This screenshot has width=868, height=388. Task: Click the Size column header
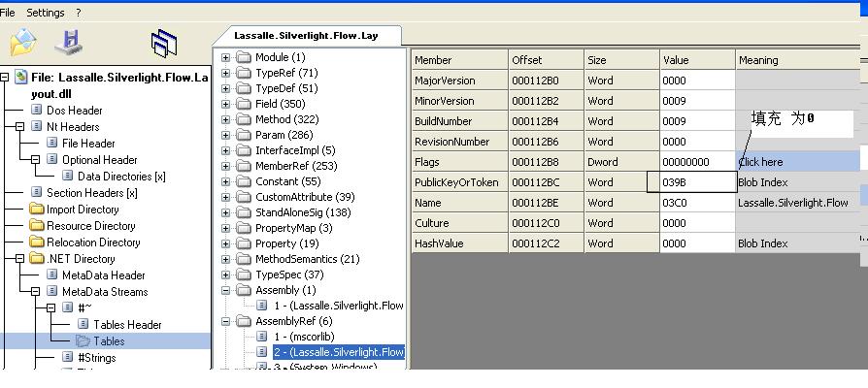[621, 60]
